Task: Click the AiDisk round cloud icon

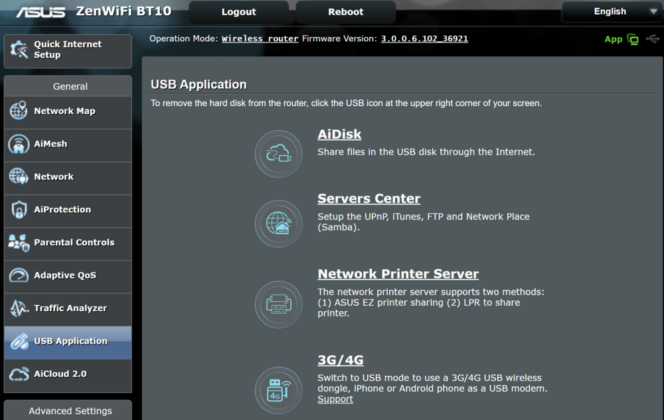Action: click(x=278, y=154)
